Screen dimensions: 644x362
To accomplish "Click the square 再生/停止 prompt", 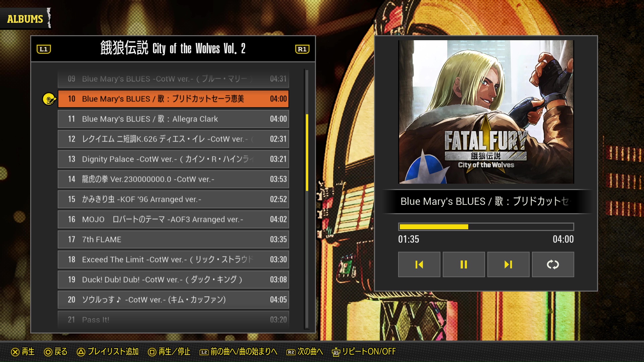I will click(x=169, y=352).
